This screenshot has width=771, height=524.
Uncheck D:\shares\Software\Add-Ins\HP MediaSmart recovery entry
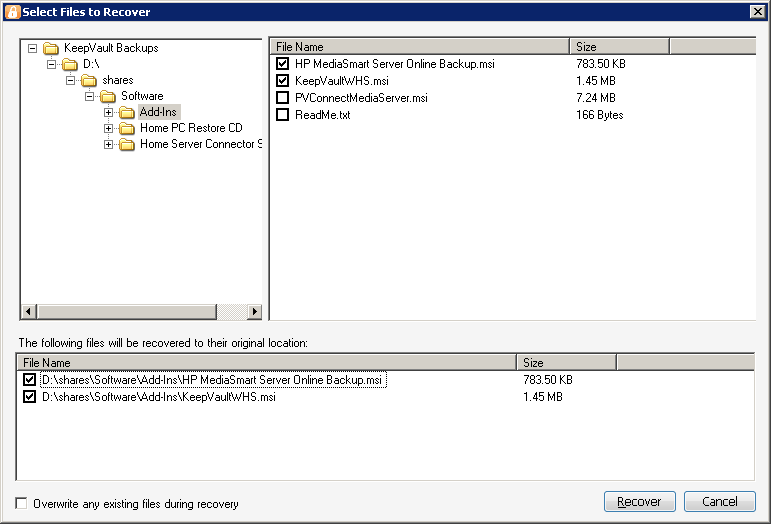pos(30,379)
